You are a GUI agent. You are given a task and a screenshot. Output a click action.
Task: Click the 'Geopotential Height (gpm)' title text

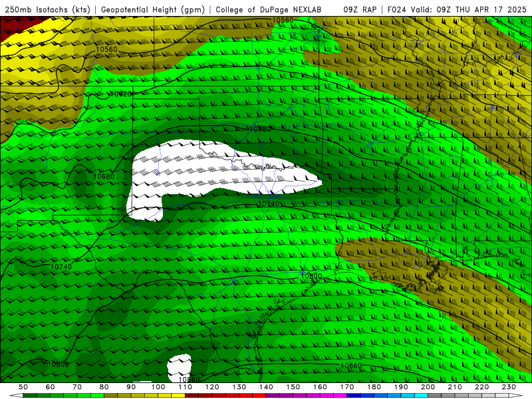[153, 9]
